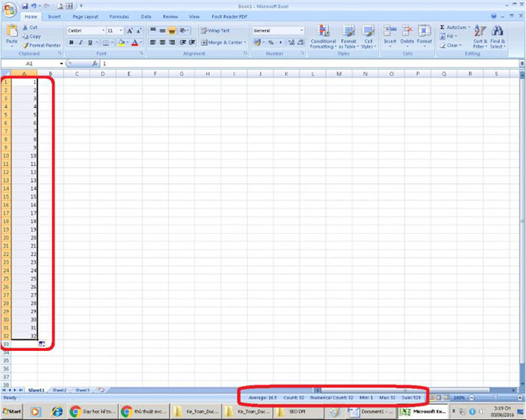Apply the red font color
This screenshot has width=526, height=420.
(x=135, y=42)
